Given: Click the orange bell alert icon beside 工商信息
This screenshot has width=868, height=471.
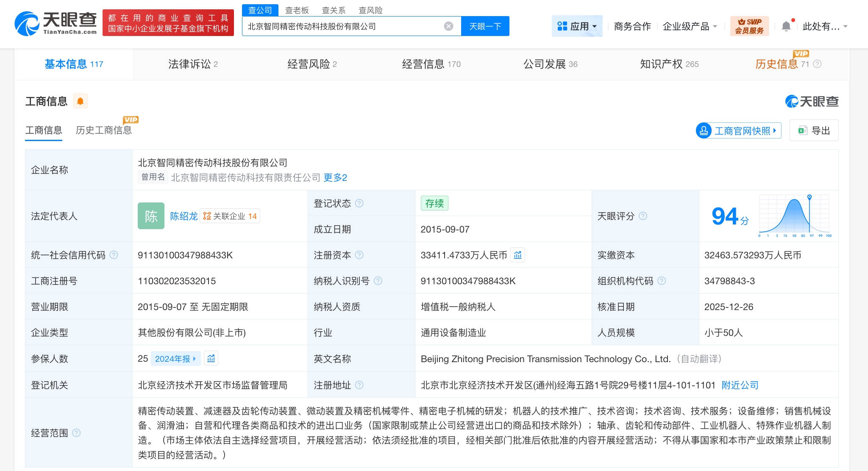Looking at the screenshot, I should (x=80, y=101).
